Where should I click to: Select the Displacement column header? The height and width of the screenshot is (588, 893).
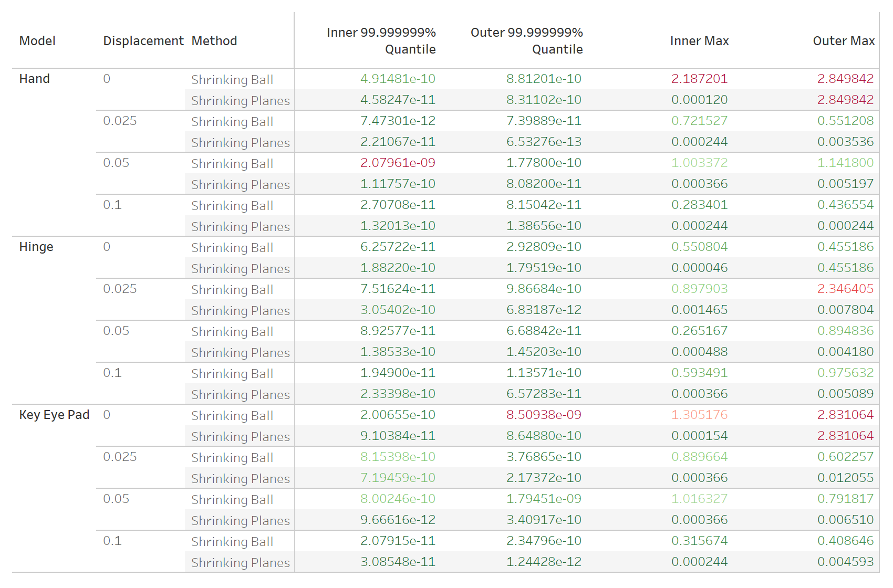143,41
